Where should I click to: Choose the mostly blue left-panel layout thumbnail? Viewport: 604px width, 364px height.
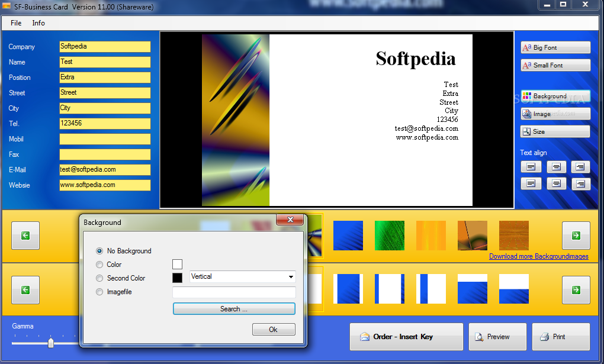click(348, 289)
